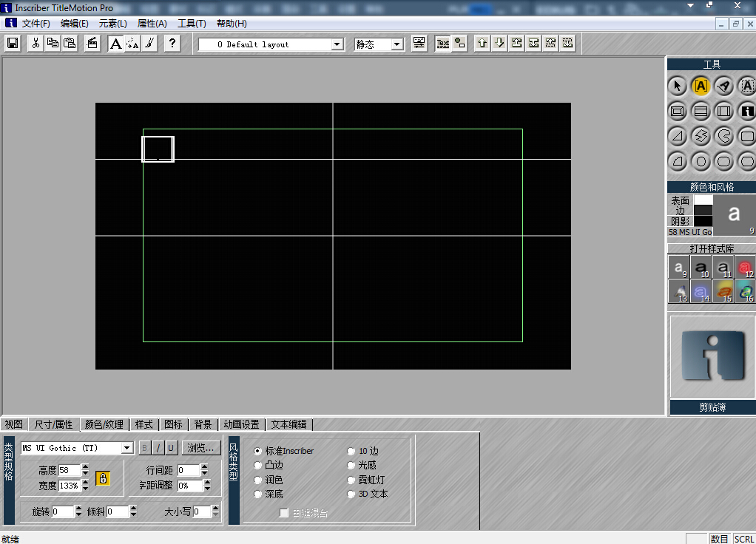Expand the 静态 mode dropdown
Viewport: 756px width, 544px height.
point(397,44)
